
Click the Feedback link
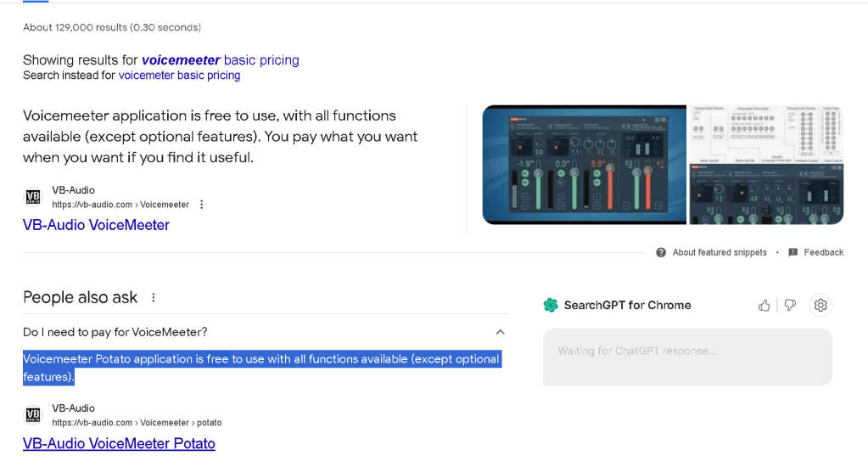824,253
